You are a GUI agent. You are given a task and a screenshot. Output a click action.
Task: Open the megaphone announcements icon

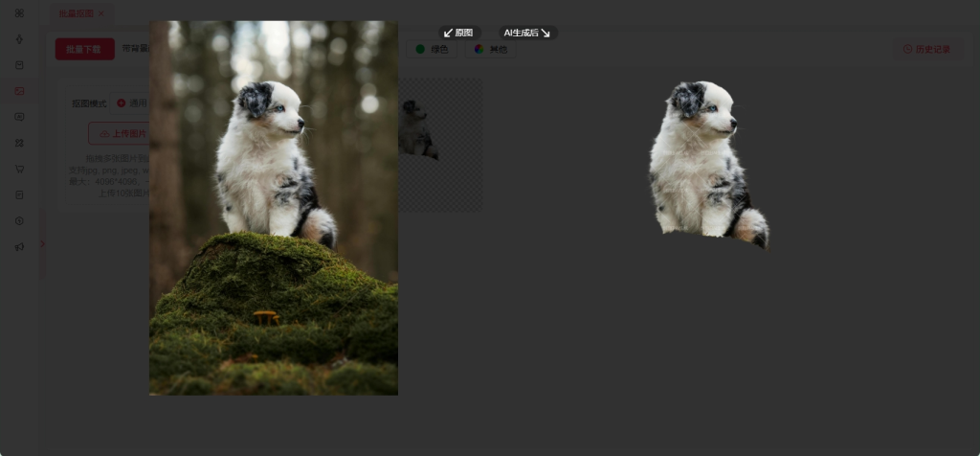pyautogui.click(x=19, y=246)
